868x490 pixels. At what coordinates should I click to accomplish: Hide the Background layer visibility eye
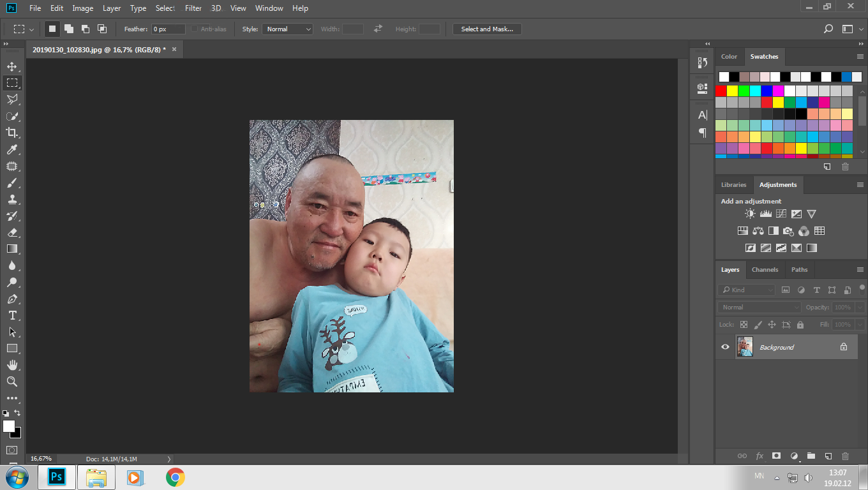[725, 347]
